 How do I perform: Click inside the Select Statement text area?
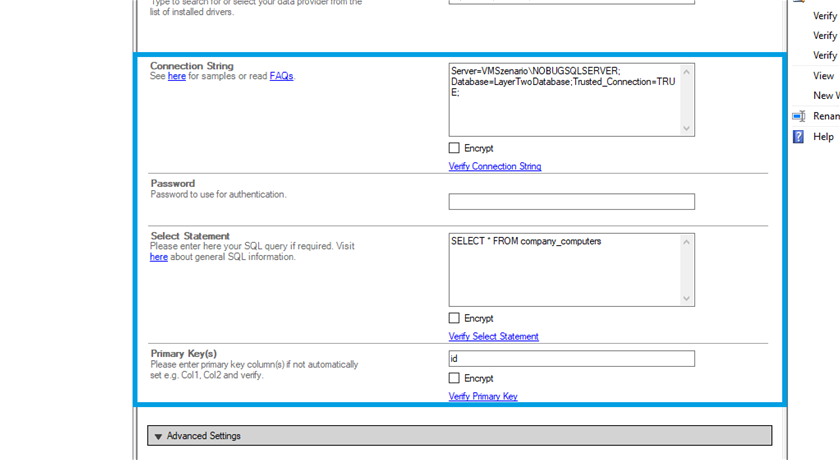click(565, 270)
